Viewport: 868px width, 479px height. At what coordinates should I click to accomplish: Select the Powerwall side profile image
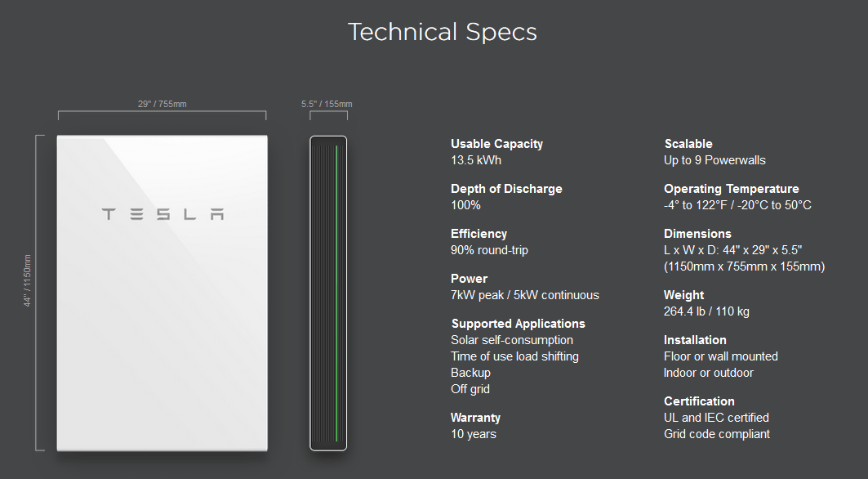[x=328, y=293]
